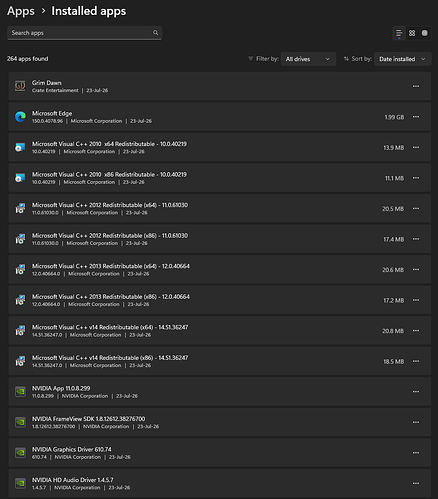Open options for Visual C++ 2012 x86
The image size is (438, 499).
point(416,239)
